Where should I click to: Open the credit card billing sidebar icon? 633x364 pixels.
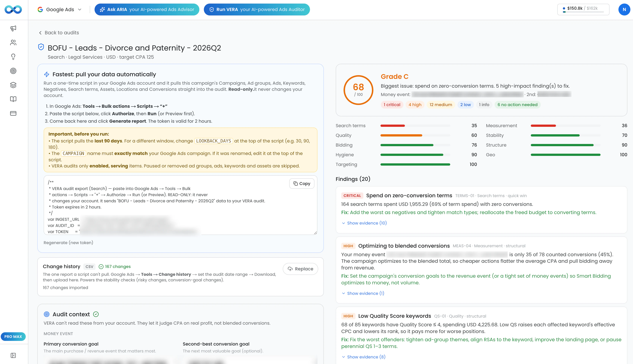[x=13, y=114]
